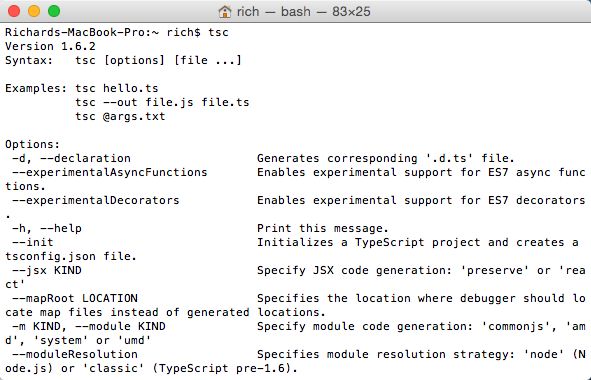Image resolution: width=591 pixels, height=380 pixels.
Task: Click the home folder icon in title bar
Action: [x=225, y=12]
